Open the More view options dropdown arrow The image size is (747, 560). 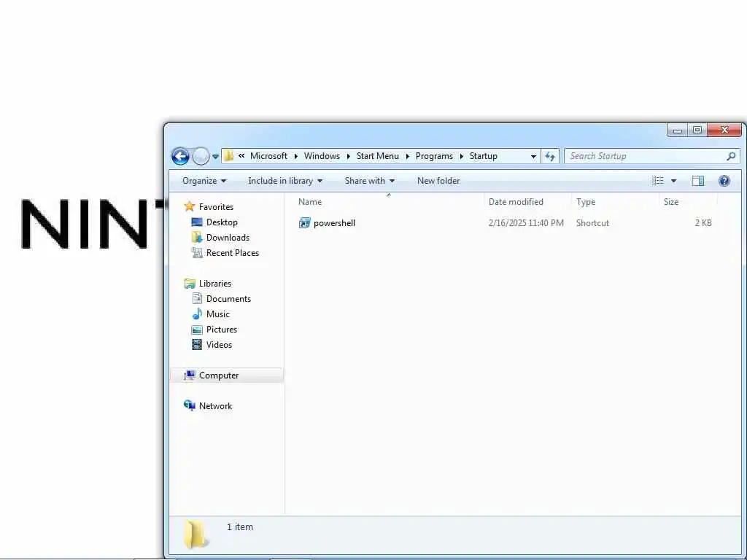[x=673, y=181]
